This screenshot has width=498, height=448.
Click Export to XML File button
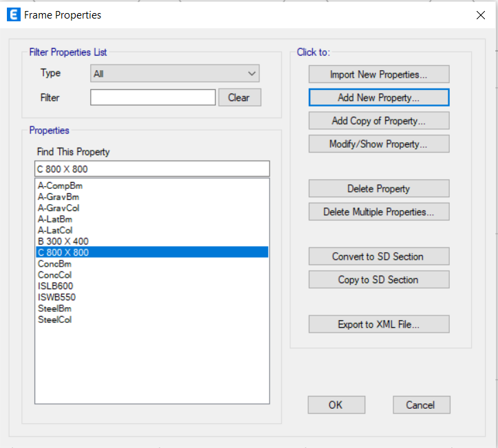click(379, 324)
